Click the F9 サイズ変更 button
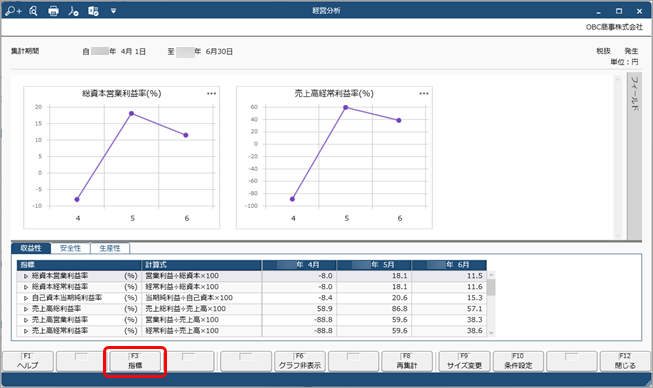This screenshot has height=388, width=653. point(464,361)
